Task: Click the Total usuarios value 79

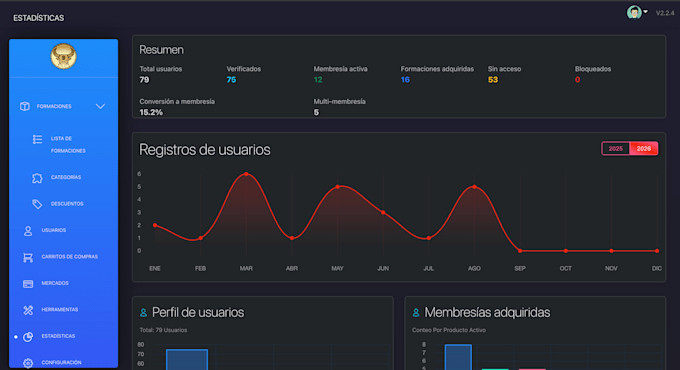Action: (144, 80)
